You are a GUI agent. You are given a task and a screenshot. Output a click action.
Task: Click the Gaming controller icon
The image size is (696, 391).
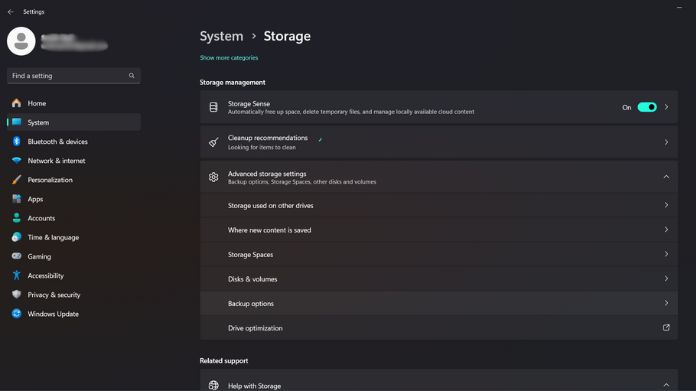[x=16, y=256]
